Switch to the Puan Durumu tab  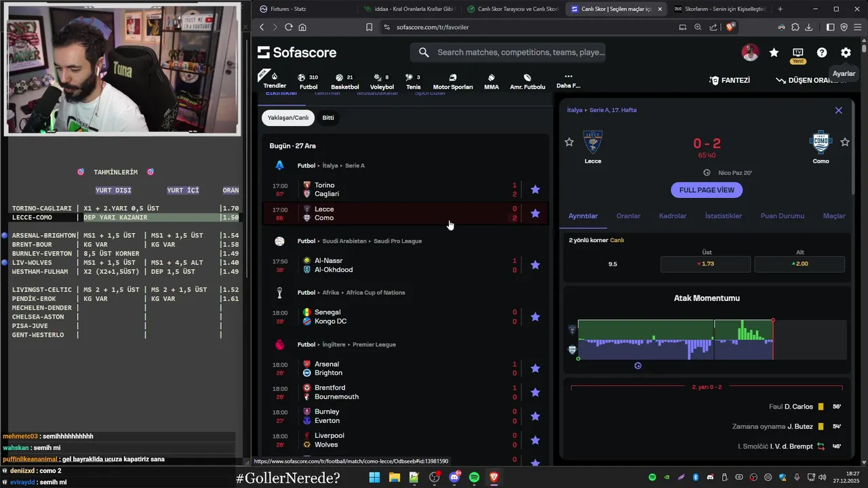point(783,216)
